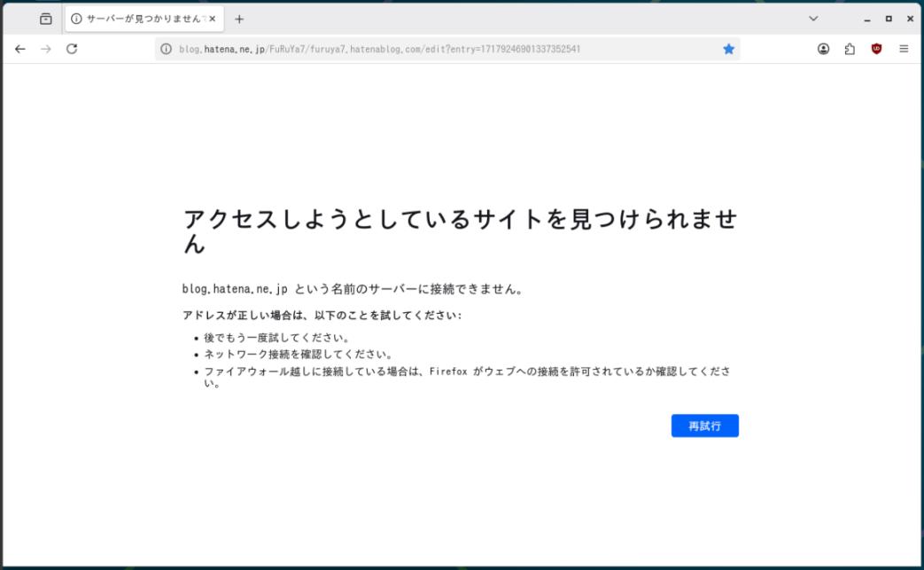This screenshot has width=924, height=570.
Task: Click the blue 再試行 retry button
Action: [705, 426]
